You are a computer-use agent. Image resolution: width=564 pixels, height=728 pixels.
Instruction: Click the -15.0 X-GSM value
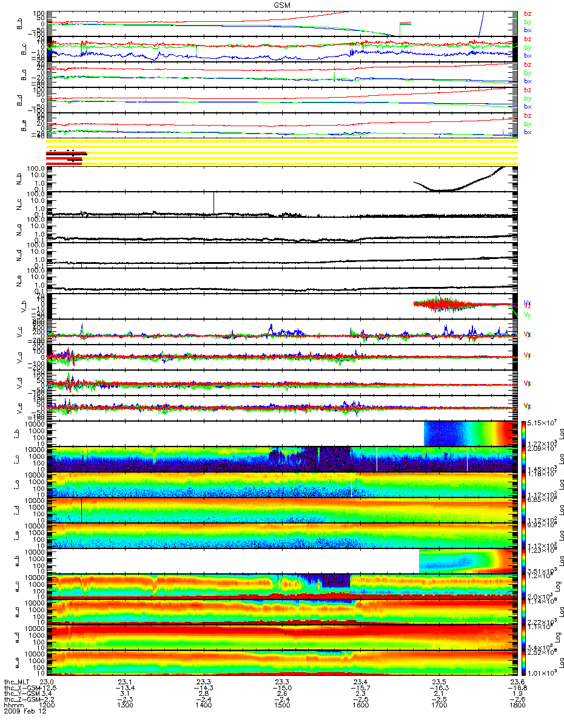click(x=283, y=689)
